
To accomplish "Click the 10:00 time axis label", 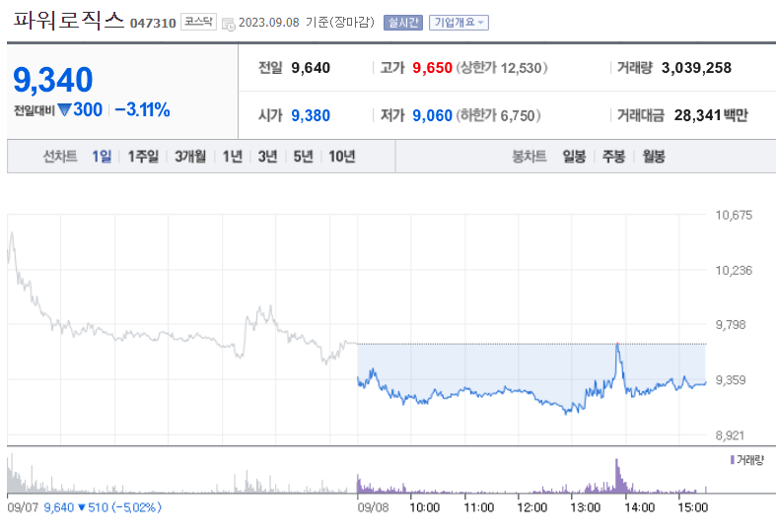I will pos(425,507).
